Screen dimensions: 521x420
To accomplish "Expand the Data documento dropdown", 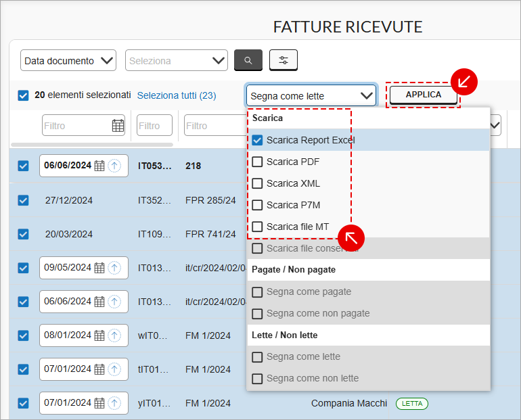I will [68, 60].
